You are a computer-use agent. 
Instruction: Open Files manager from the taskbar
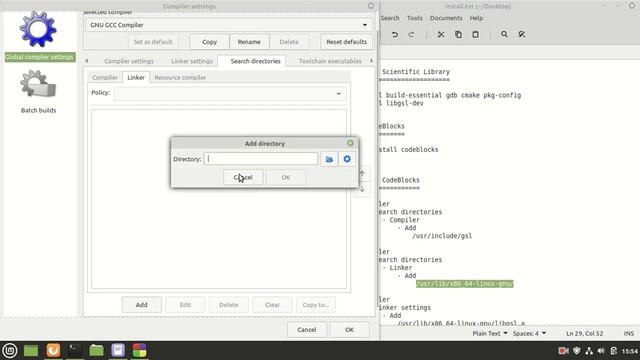[x=96, y=350]
